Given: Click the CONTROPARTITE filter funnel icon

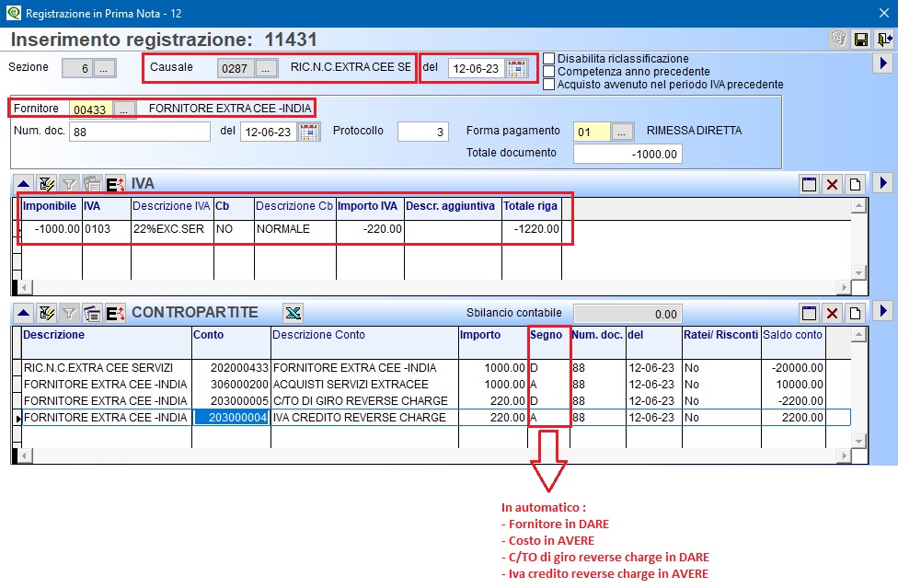Looking at the screenshot, I should point(69,313).
